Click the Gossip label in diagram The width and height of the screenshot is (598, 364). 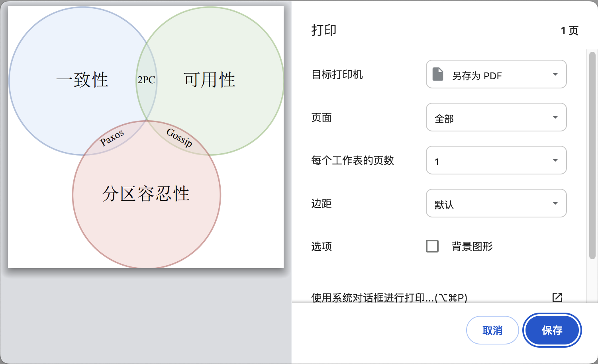pyautogui.click(x=179, y=138)
